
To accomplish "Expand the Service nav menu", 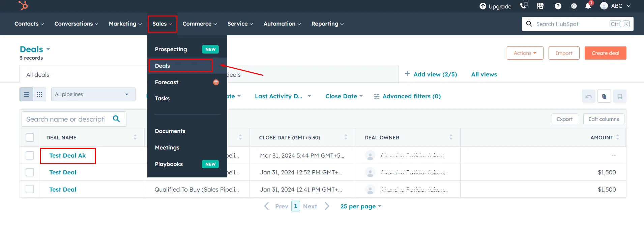I will pyautogui.click(x=240, y=24).
